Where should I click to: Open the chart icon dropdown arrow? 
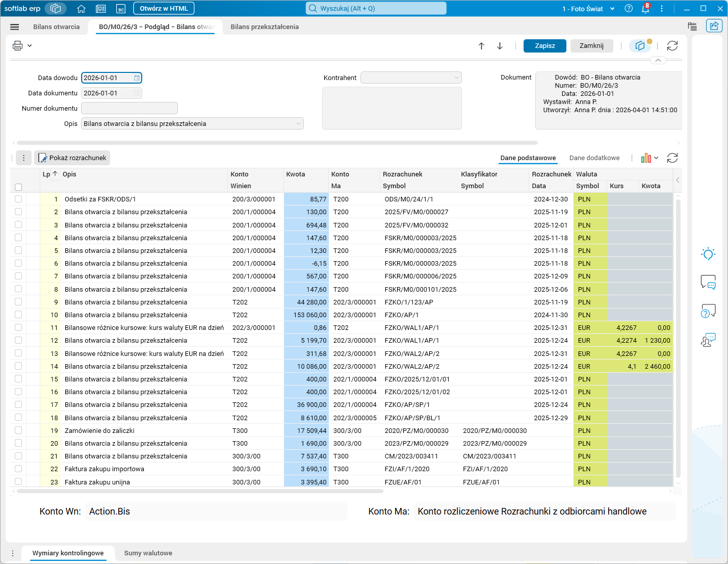(x=656, y=158)
